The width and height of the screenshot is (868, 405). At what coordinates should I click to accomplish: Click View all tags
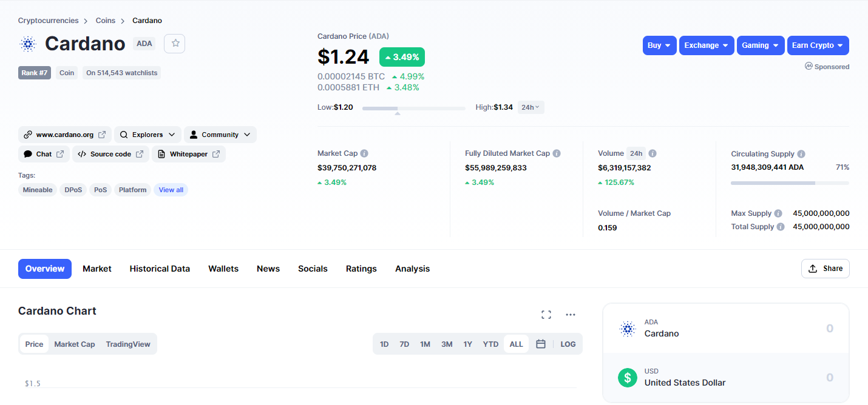click(x=171, y=190)
